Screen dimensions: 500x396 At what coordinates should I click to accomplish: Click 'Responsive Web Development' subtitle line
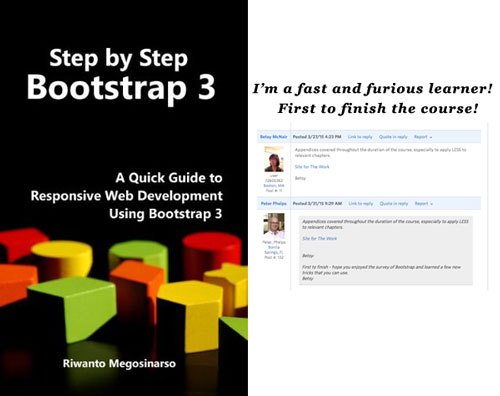(127, 196)
